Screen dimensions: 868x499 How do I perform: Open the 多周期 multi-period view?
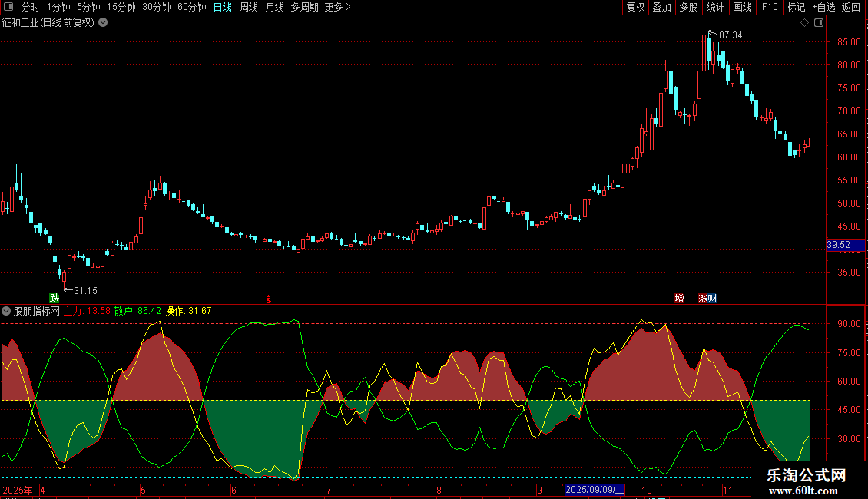point(304,7)
